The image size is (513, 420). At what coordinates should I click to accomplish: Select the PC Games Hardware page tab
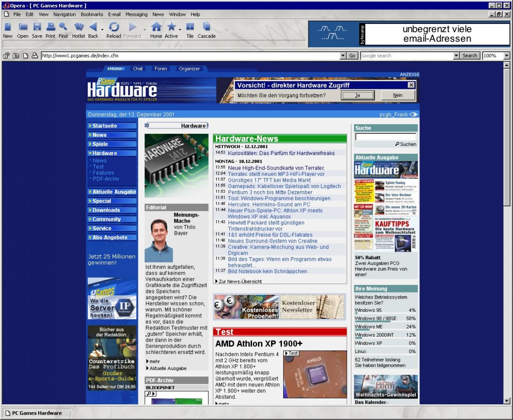37,413
